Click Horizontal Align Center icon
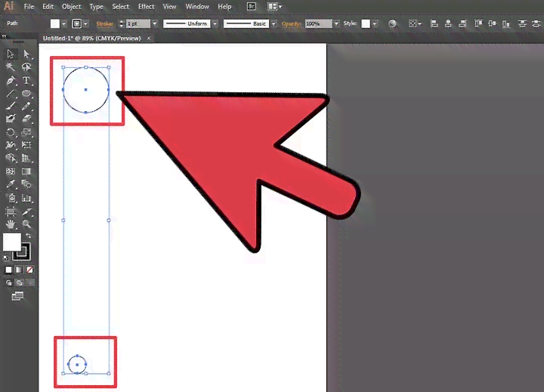This screenshot has width=544, height=392. pos(448,23)
